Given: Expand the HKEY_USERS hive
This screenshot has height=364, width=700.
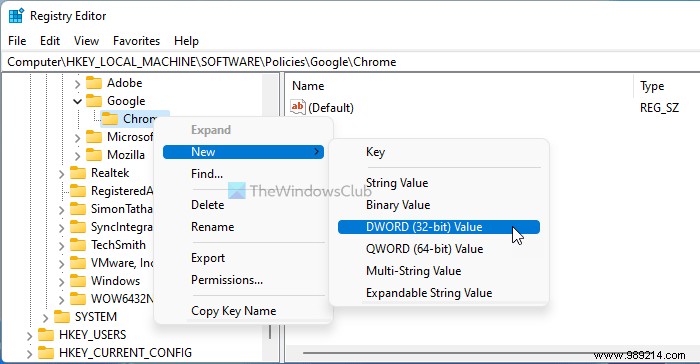Looking at the screenshot, I should [29, 335].
